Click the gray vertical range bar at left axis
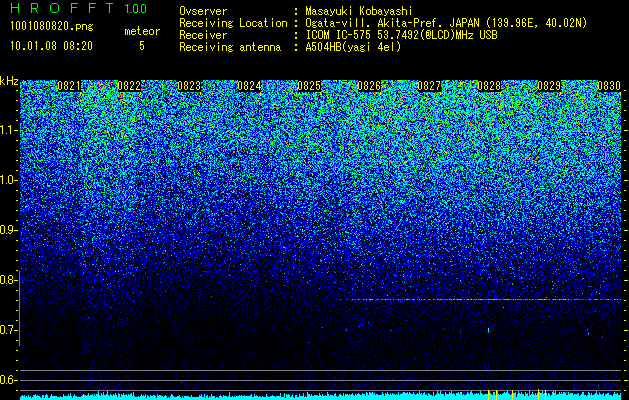629x400 pixels. 20,308
